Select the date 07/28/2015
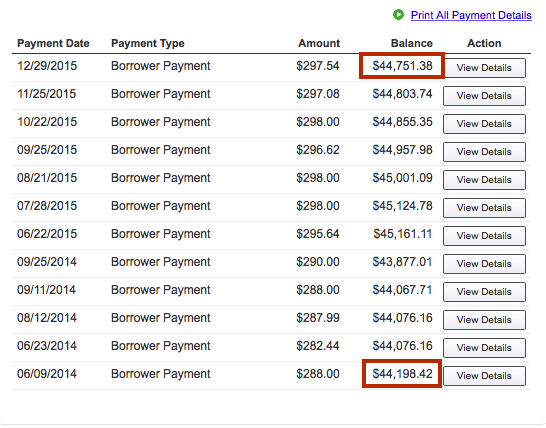546x428 pixels. (47, 206)
